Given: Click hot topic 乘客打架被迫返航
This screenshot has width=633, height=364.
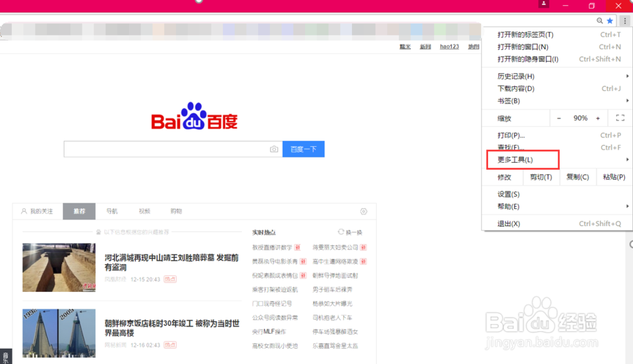Looking at the screenshot, I should click(275, 289).
